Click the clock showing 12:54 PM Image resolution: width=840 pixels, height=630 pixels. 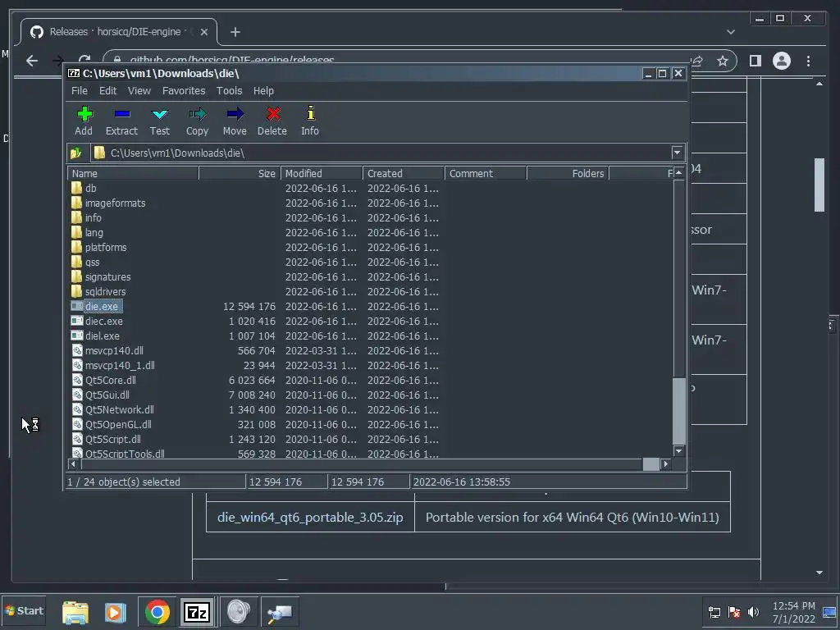coord(793,606)
